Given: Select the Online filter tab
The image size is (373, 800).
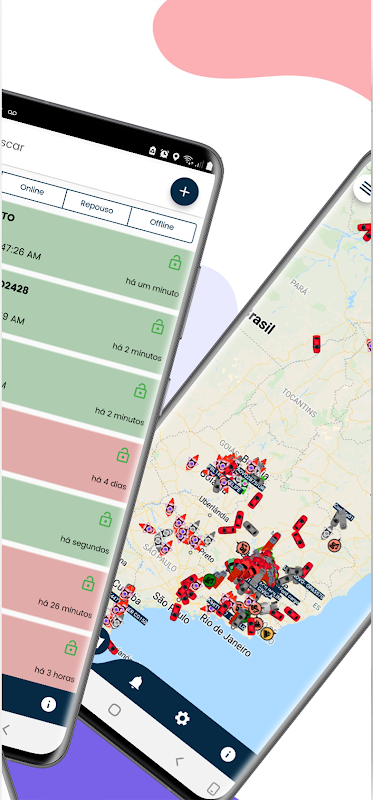Looking at the screenshot, I should coord(33,188).
